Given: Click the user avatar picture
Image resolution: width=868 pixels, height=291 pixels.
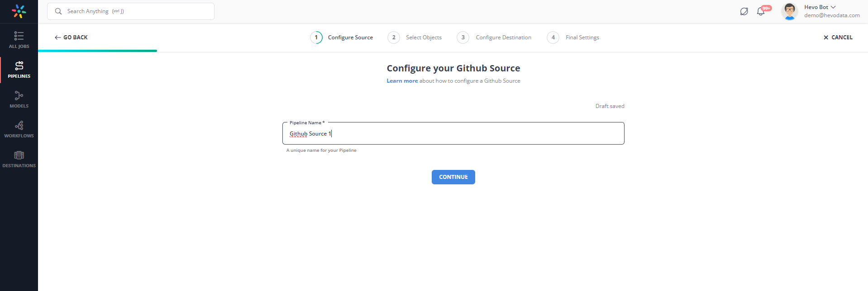Looking at the screenshot, I should click(790, 11).
